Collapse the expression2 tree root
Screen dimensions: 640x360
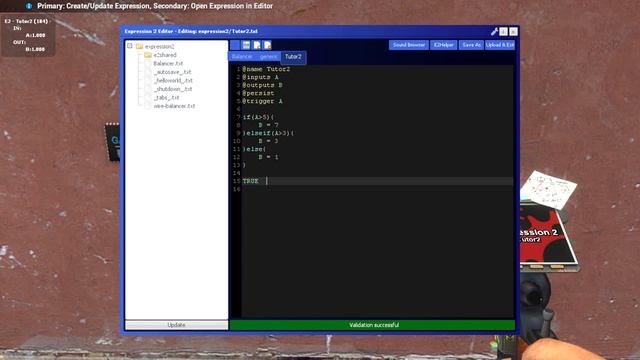pyautogui.click(x=129, y=46)
